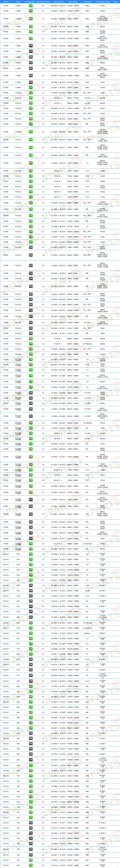Select the 'Electric' body cell in Volvo C30 row

click(x=87, y=633)
